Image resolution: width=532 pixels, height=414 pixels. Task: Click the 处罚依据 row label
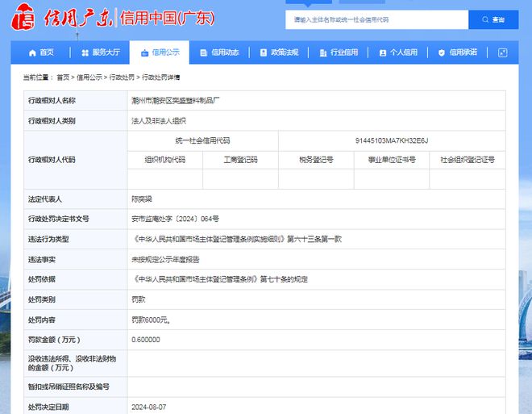(x=42, y=279)
